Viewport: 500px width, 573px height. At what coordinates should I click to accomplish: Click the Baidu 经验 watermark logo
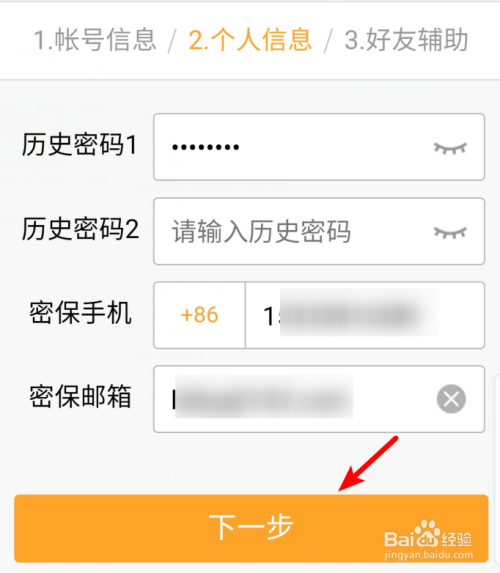coord(428,534)
